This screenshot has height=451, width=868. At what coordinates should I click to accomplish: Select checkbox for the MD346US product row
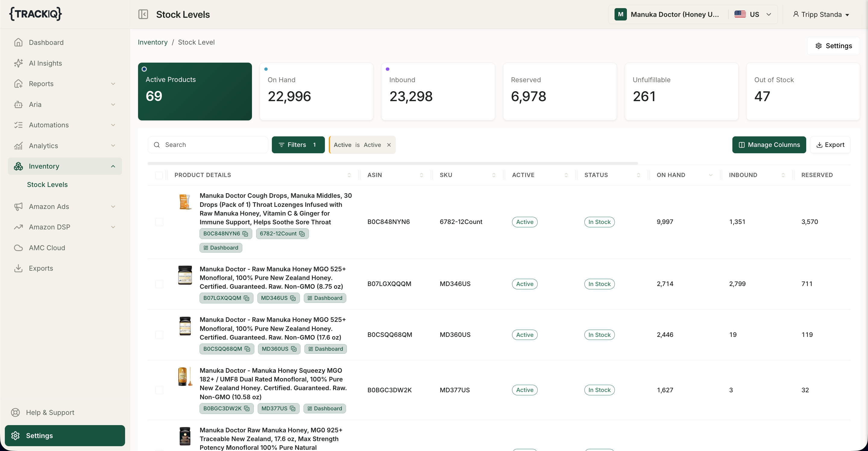(x=159, y=284)
